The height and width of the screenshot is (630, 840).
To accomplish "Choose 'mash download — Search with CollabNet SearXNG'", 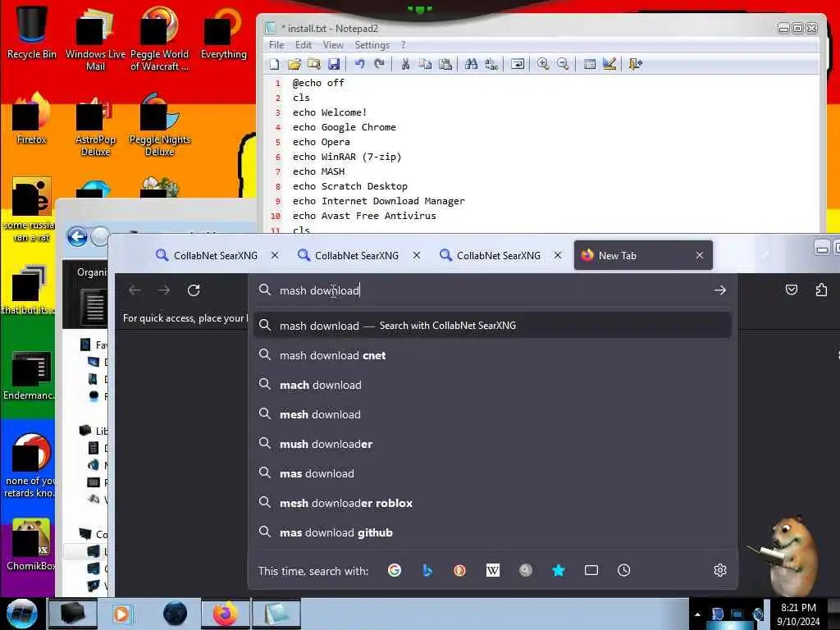I will point(492,325).
